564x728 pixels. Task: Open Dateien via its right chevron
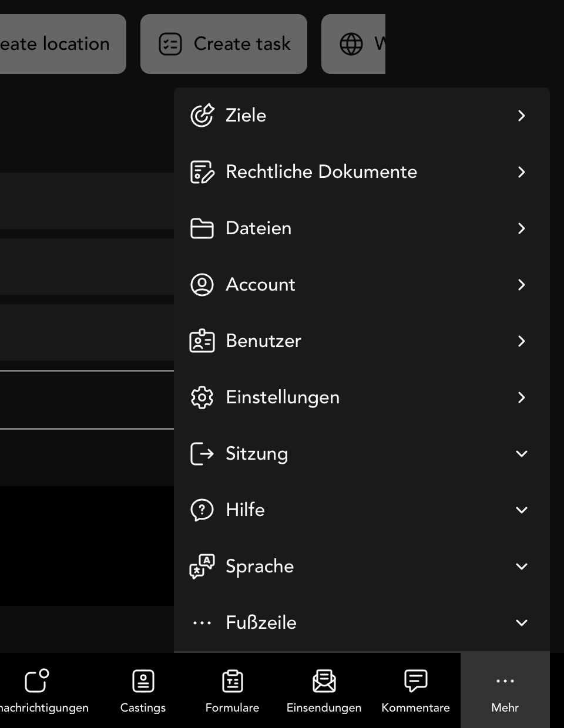coord(522,228)
